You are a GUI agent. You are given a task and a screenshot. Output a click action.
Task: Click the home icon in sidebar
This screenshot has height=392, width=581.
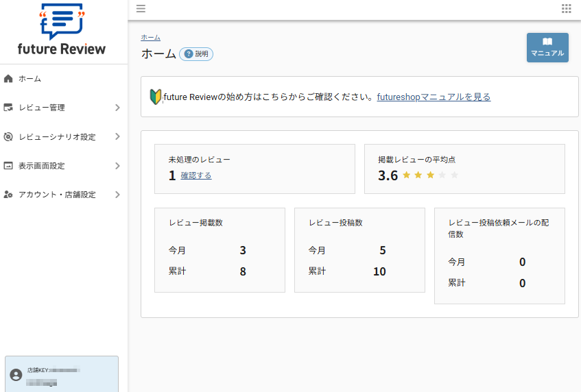pyautogui.click(x=8, y=79)
